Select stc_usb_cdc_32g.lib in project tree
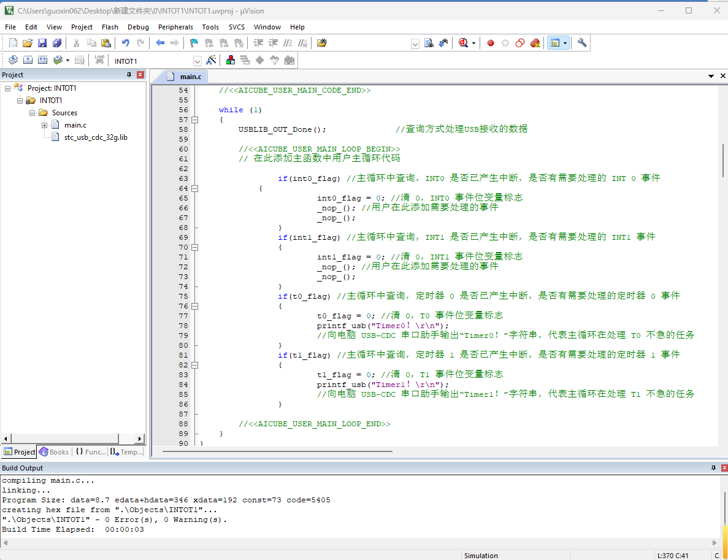The width and height of the screenshot is (728, 560). 96,137
